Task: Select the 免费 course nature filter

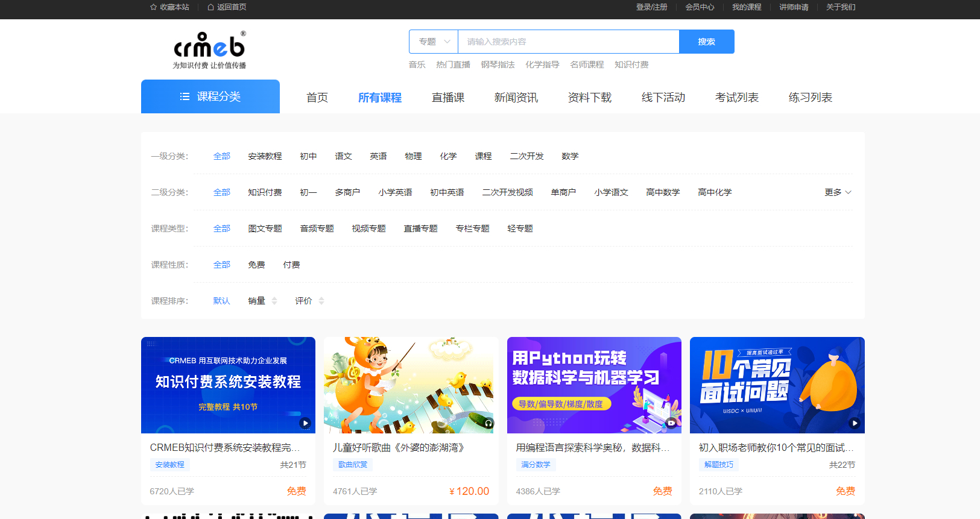Action: tap(256, 265)
